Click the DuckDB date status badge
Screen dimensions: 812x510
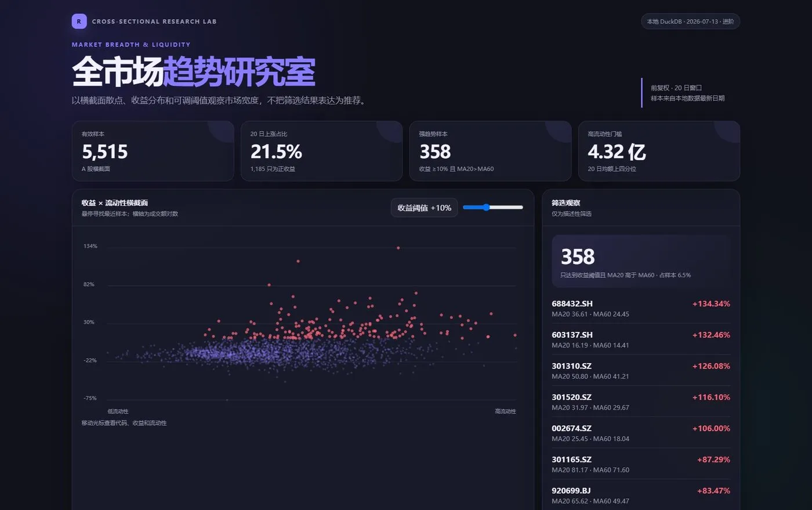690,21
